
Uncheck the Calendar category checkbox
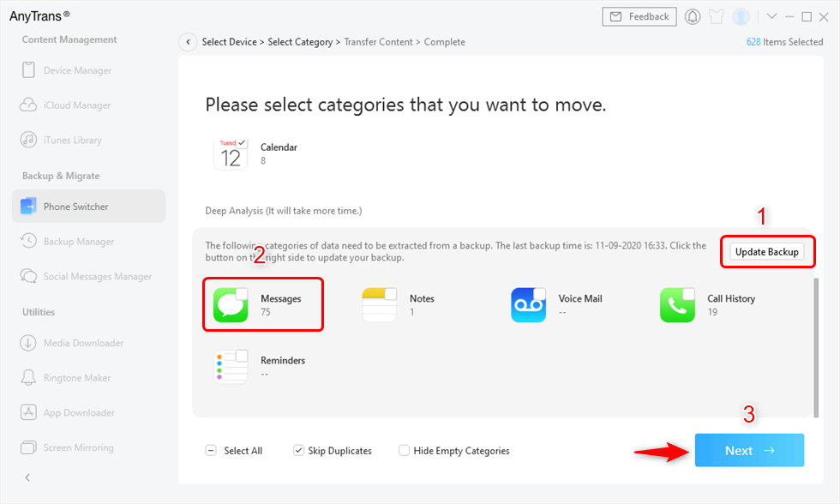coord(242,143)
